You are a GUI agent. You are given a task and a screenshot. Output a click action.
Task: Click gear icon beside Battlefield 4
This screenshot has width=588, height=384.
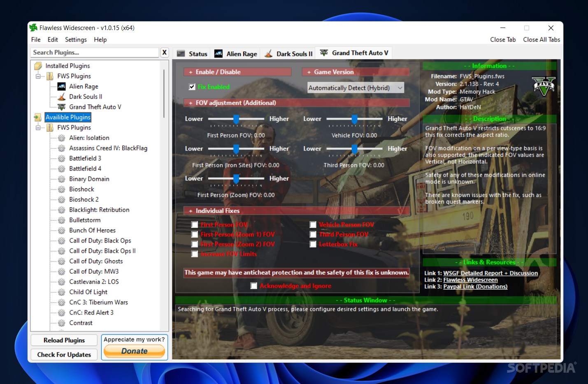click(x=61, y=169)
